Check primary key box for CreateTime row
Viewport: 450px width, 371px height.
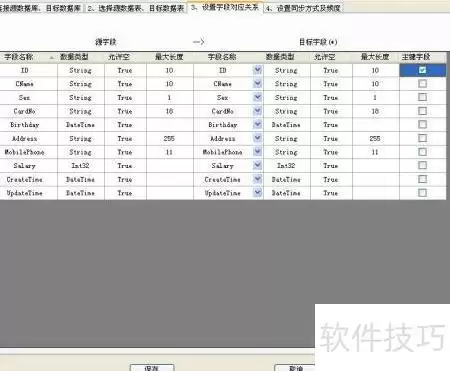[422, 179]
